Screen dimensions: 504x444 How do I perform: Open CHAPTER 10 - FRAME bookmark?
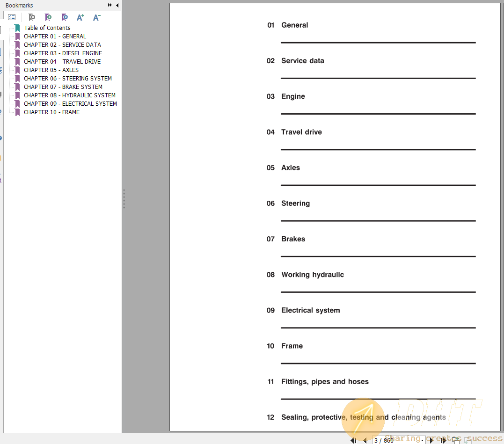coord(51,112)
